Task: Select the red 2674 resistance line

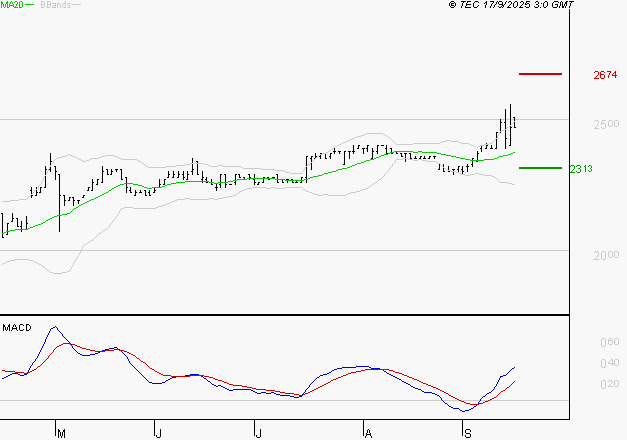Action: 540,74
